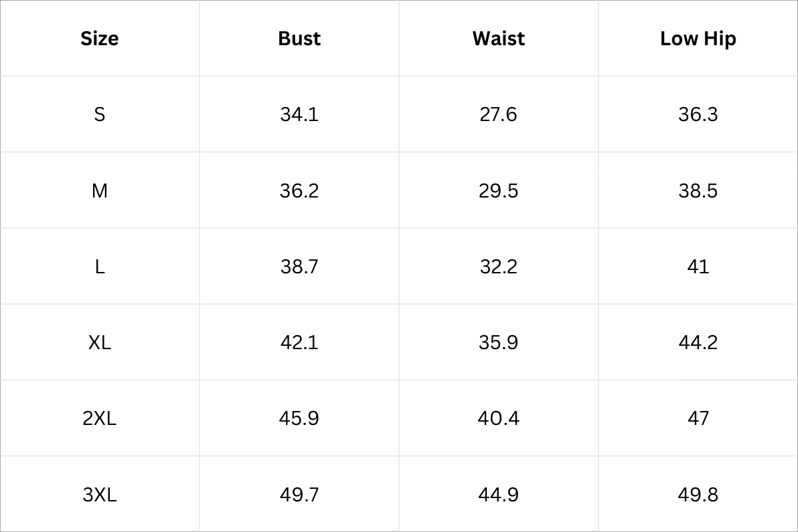Click the Size column header

100,39
